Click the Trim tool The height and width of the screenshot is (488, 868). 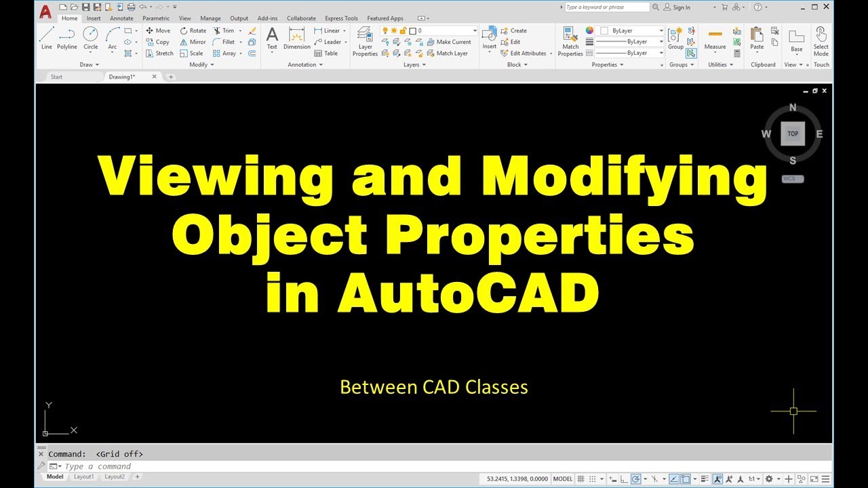pyautogui.click(x=223, y=30)
